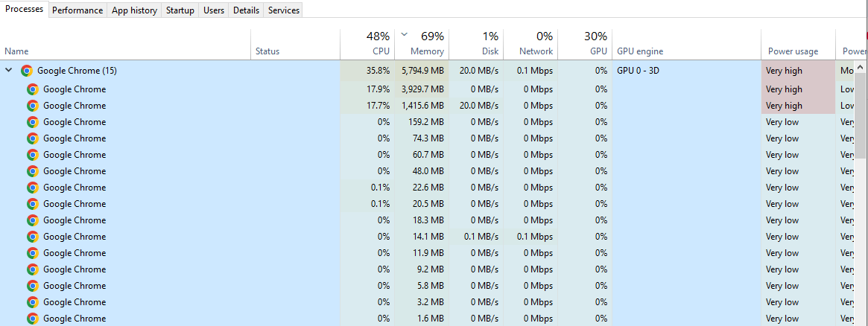Switch to the Startup tab

pyautogui.click(x=180, y=10)
